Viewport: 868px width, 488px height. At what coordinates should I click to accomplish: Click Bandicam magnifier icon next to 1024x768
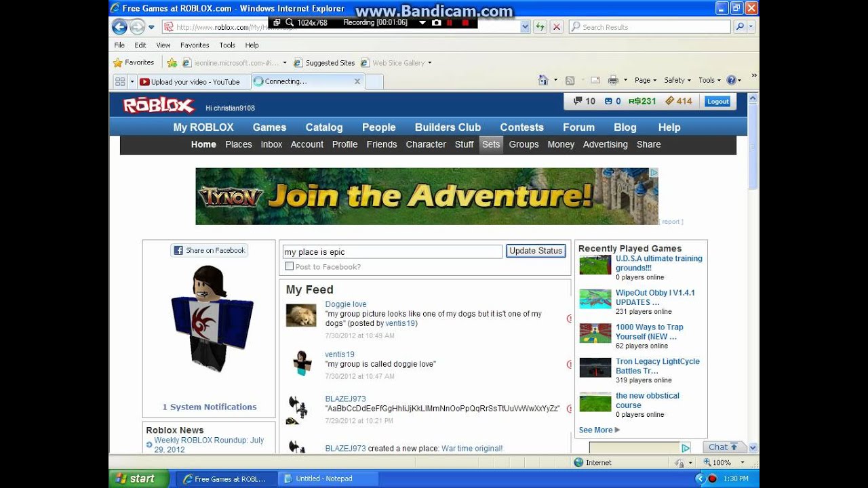click(x=290, y=22)
